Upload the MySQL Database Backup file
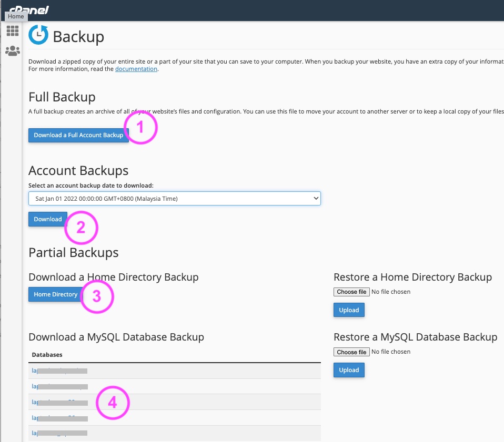 pos(348,370)
